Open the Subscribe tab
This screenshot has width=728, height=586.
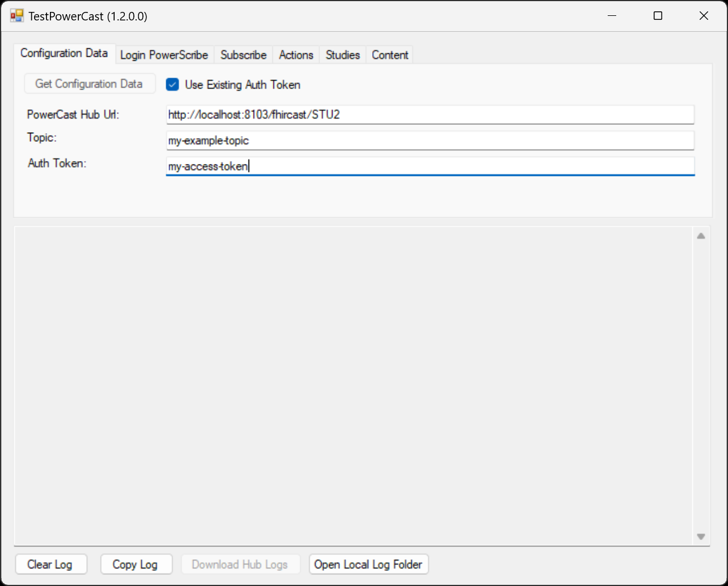coord(243,55)
